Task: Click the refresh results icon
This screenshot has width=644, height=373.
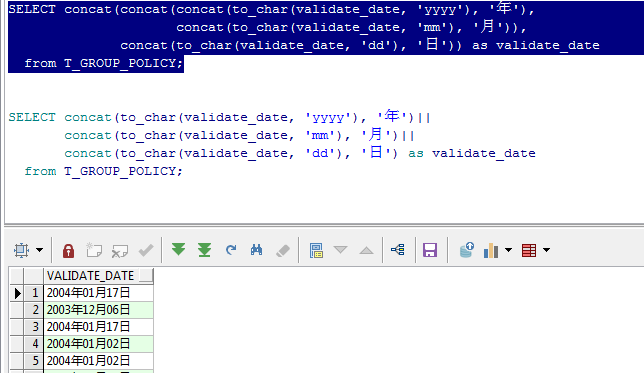Action: point(231,250)
